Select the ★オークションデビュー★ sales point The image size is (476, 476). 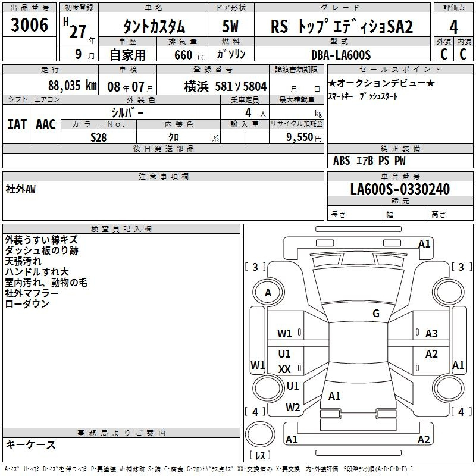(x=381, y=83)
